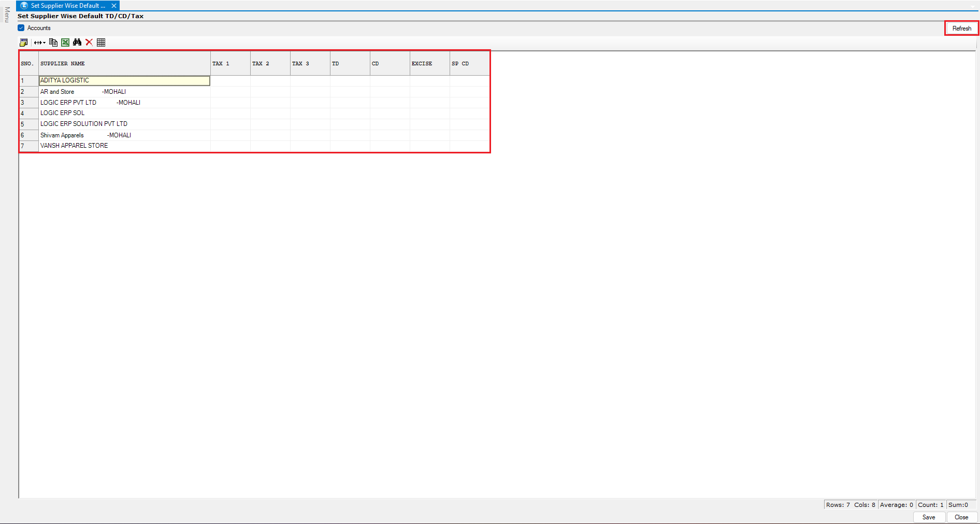Export grid using the Excel icon
980x524 pixels.
[65, 43]
